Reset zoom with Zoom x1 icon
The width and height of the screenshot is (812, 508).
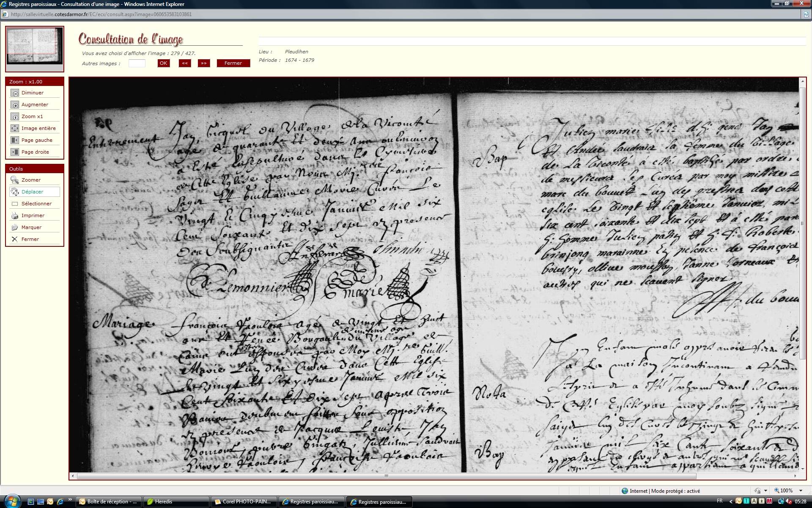click(x=15, y=116)
